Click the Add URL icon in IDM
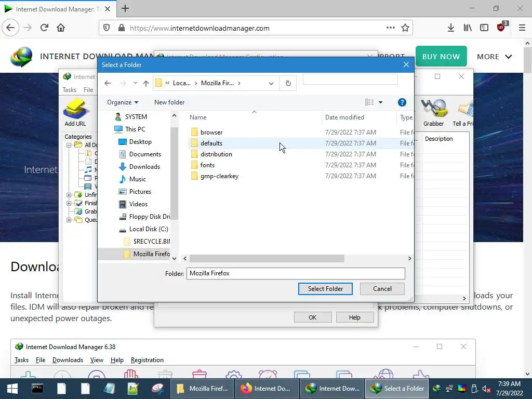 (x=75, y=113)
